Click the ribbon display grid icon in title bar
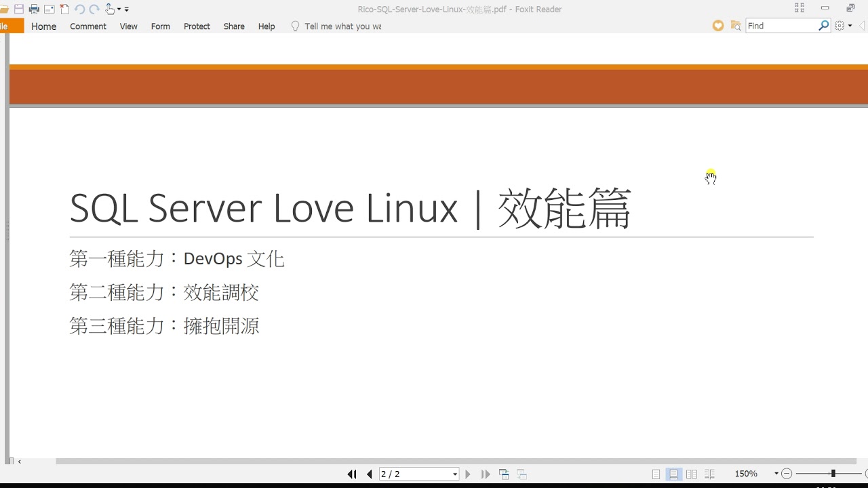The width and height of the screenshot is (868, 488). (800, 8)
